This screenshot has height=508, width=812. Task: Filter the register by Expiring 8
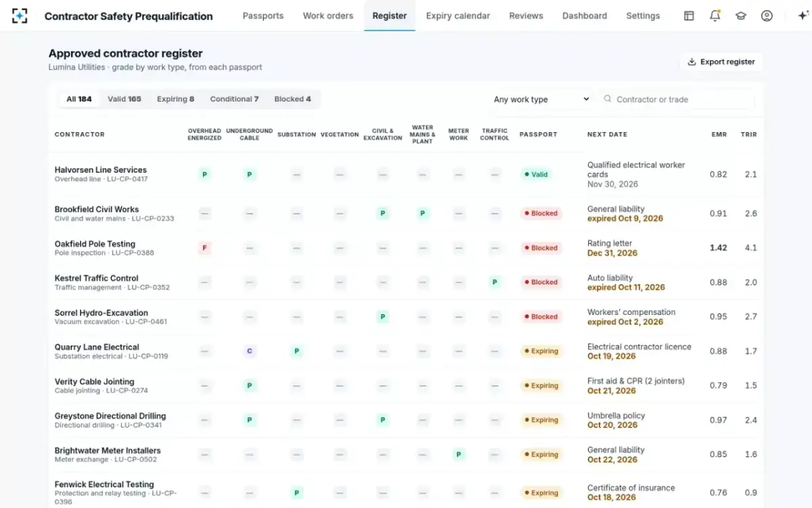(175, 99)
